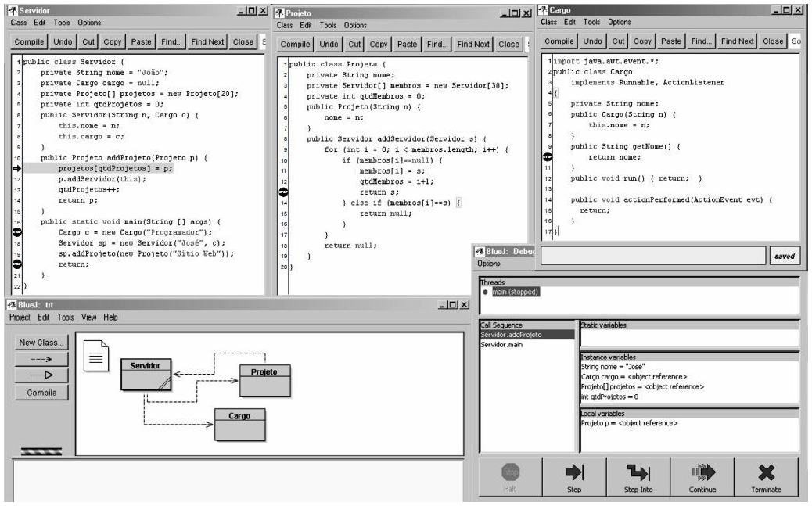812x506 pixels.
Task: Click the Halt stop-sign button
Action: (509, 476)
